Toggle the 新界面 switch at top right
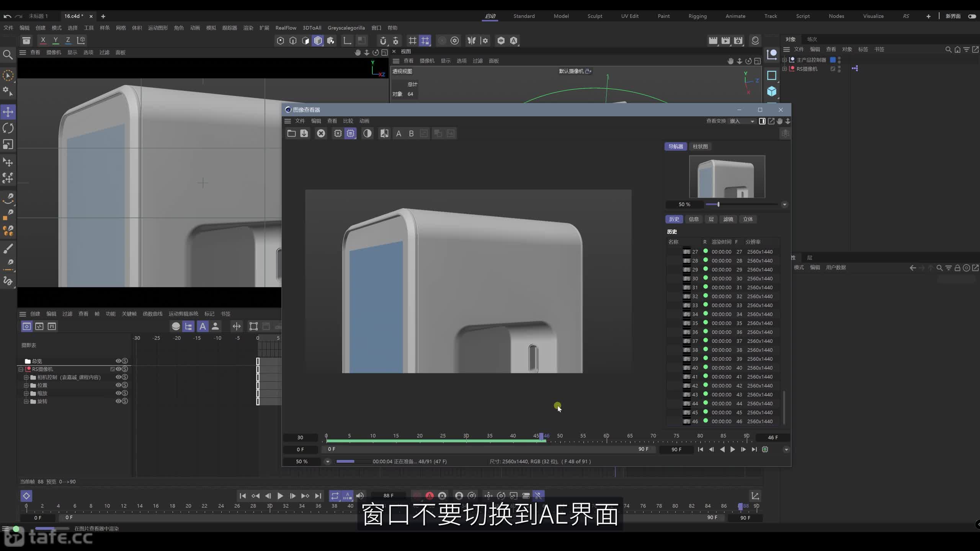Screen dimensions: 980x551 click(x=972, y=16)
